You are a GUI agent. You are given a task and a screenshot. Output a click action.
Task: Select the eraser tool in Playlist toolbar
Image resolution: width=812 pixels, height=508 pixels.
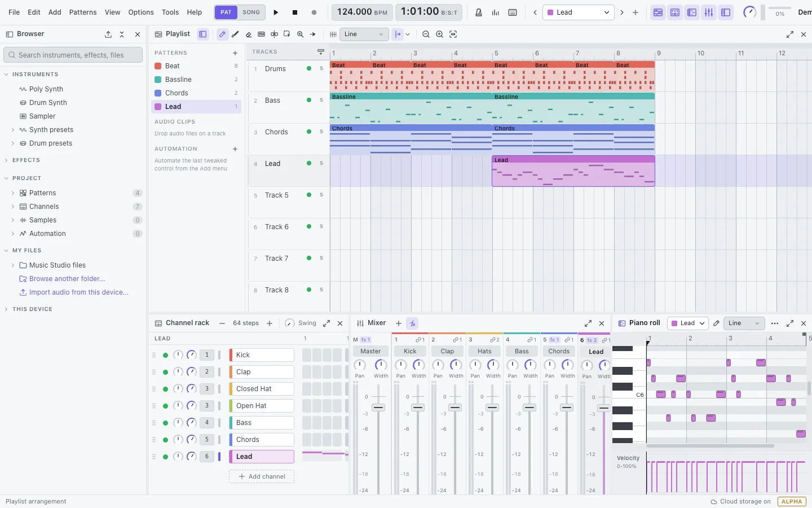[249, 34]
